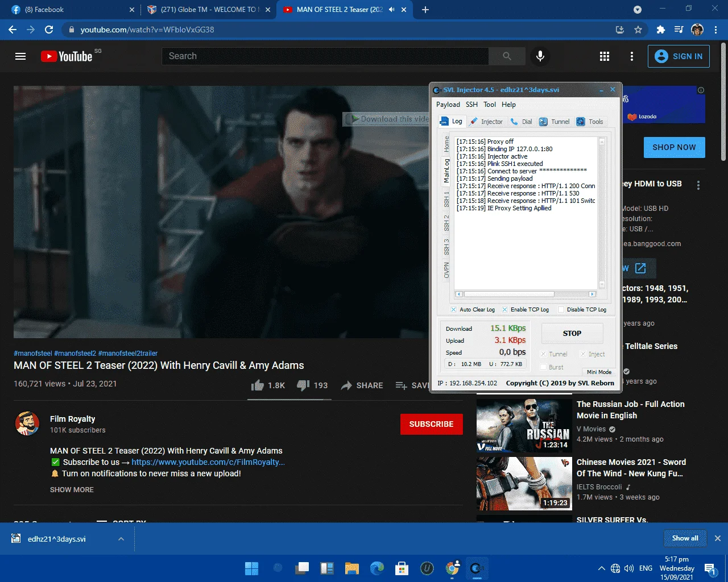Switch to the Dial tab

522,122
